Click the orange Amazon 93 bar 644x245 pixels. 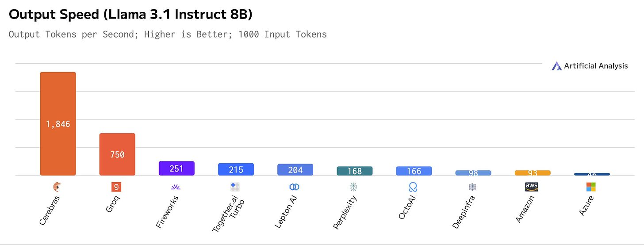click(533, 173)
